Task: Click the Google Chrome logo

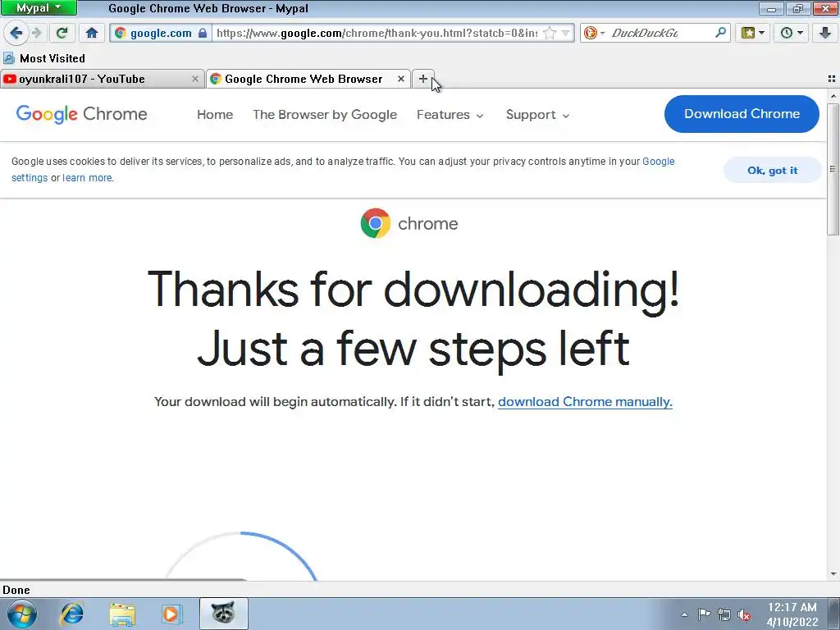Action: [x=81, y=114]
